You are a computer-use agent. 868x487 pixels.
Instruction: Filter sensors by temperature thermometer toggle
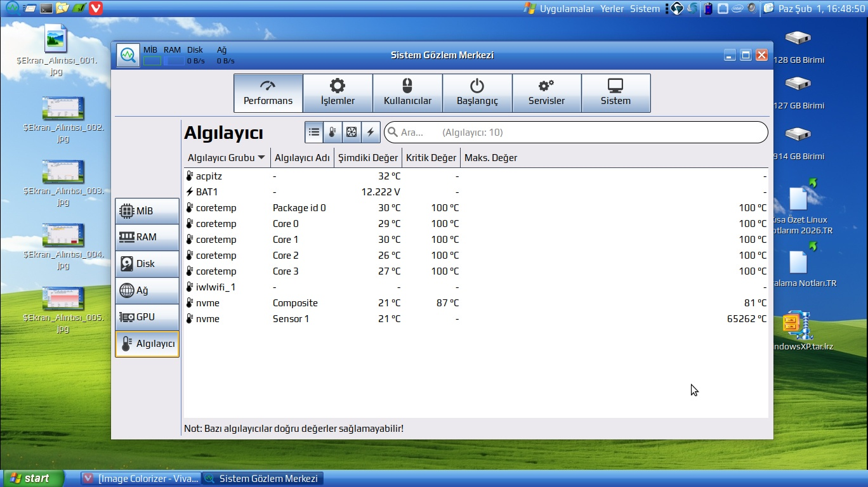332,133
